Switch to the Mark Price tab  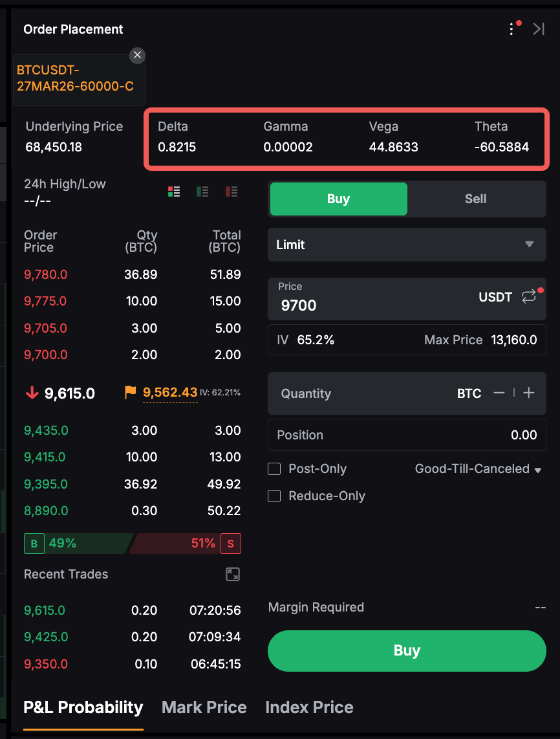tap(204, 707)
